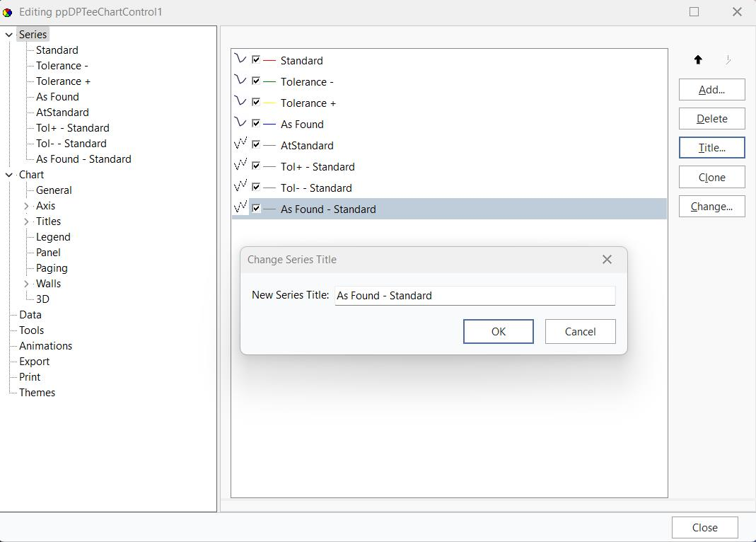Collapse the Series tree node
756x542 pixels.
coord(8,35)
